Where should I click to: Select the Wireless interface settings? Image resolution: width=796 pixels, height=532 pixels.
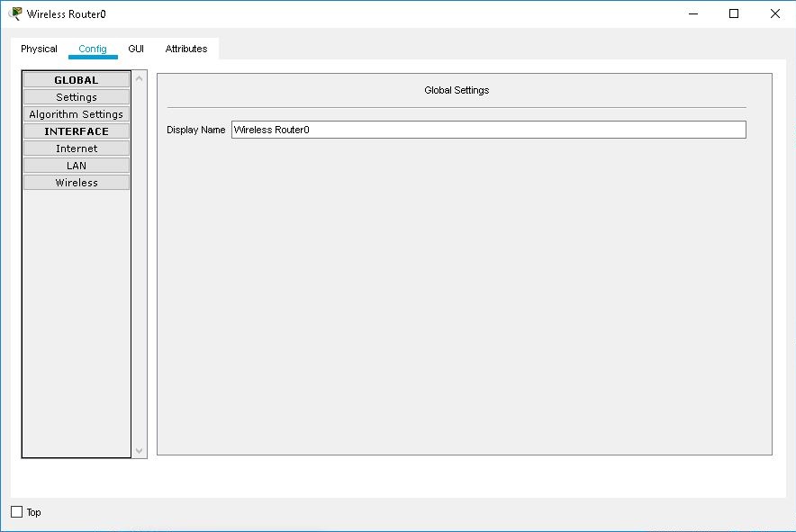tap(76, 182)
